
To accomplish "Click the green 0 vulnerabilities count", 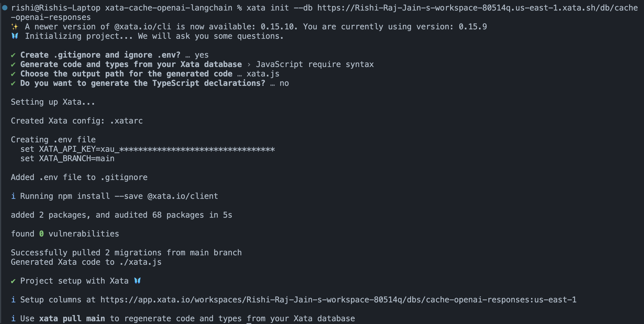I will pos(41,234).
